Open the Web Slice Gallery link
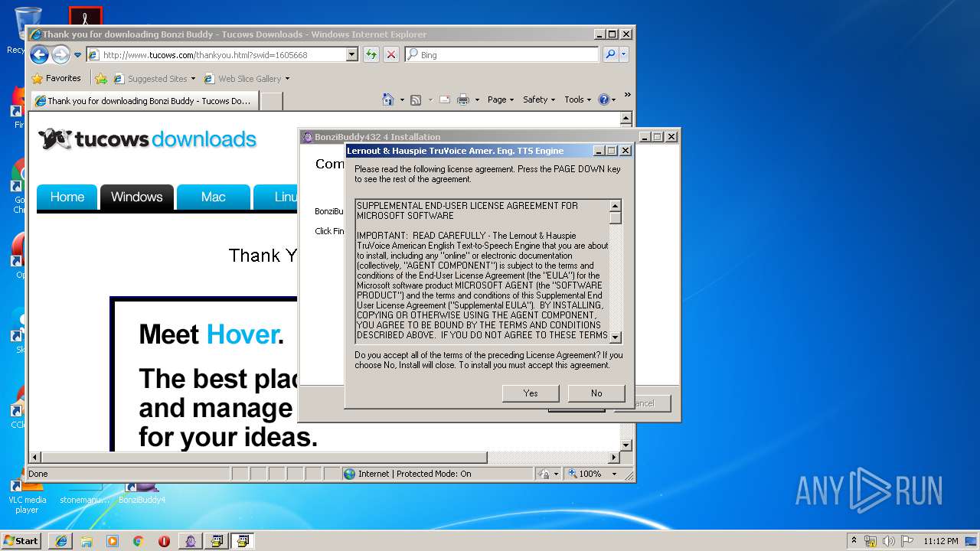Screen dimensions: 980x551 (x=247, y=78)
